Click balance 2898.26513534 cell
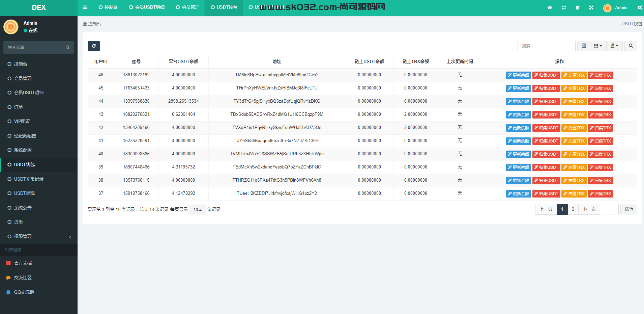 click(183, 101)
